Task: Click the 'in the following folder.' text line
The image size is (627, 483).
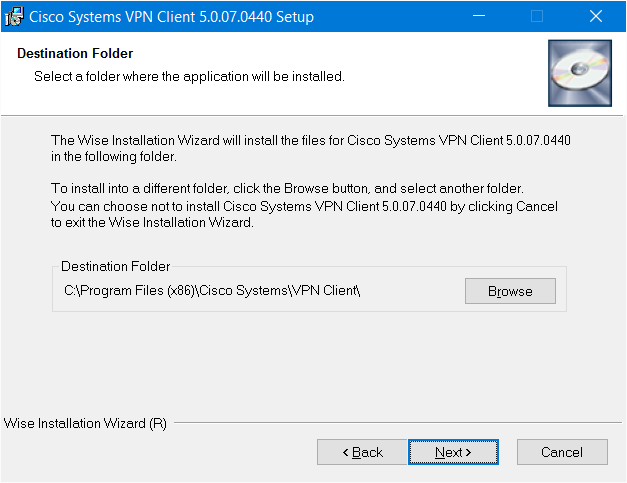Action: click(114, 156)
